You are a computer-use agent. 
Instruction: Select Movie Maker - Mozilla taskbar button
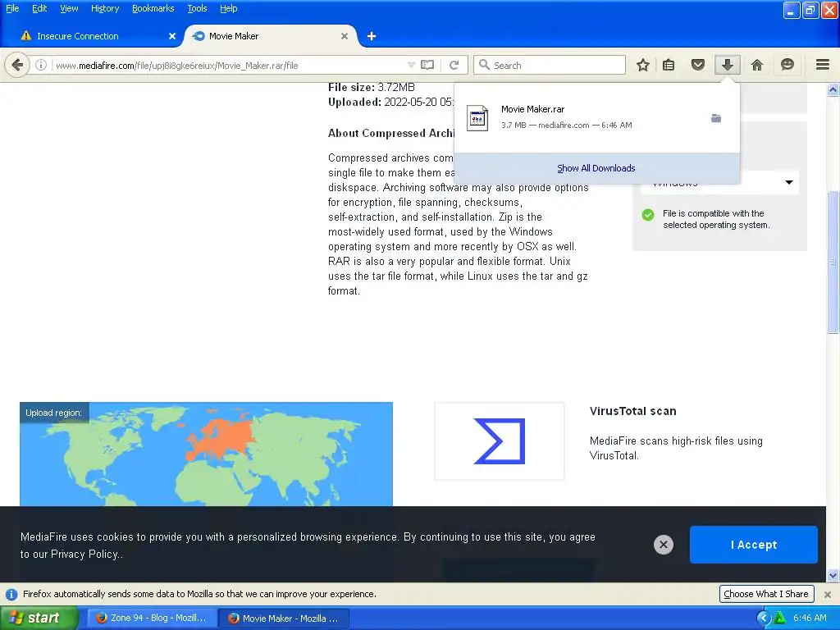[284, 619]
